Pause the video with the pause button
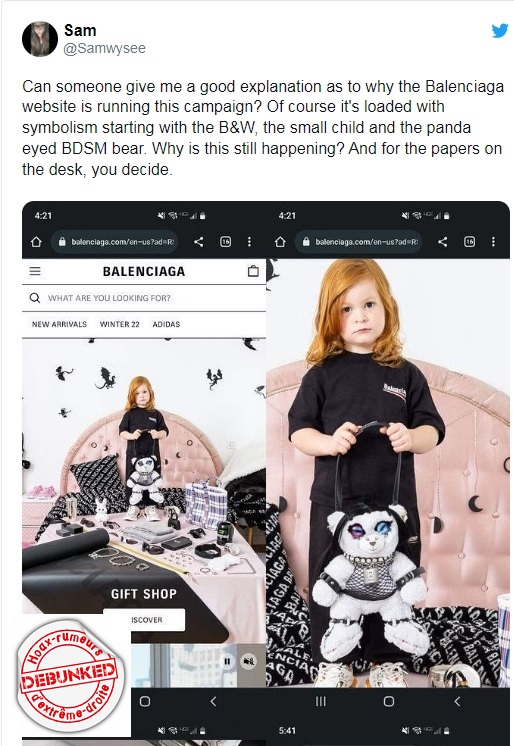The width and height of the screenshot is (514, 746). click(x=227, y=661)
